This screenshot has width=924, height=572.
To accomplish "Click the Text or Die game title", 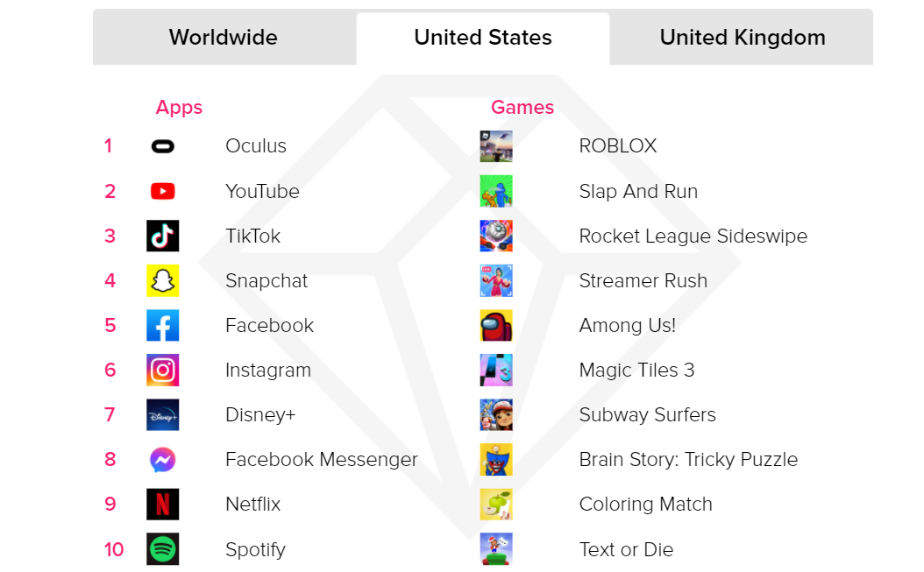I will pyautogui.click(x=626, y=549).
